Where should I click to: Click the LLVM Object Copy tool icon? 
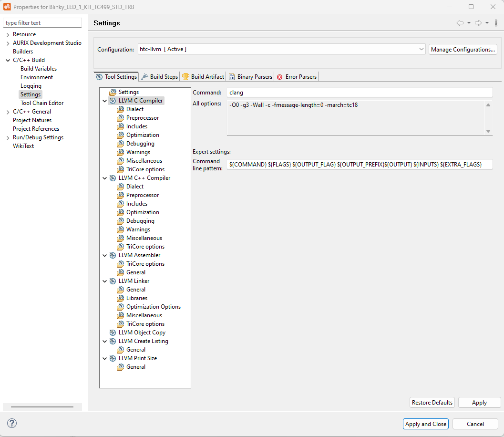113,333
